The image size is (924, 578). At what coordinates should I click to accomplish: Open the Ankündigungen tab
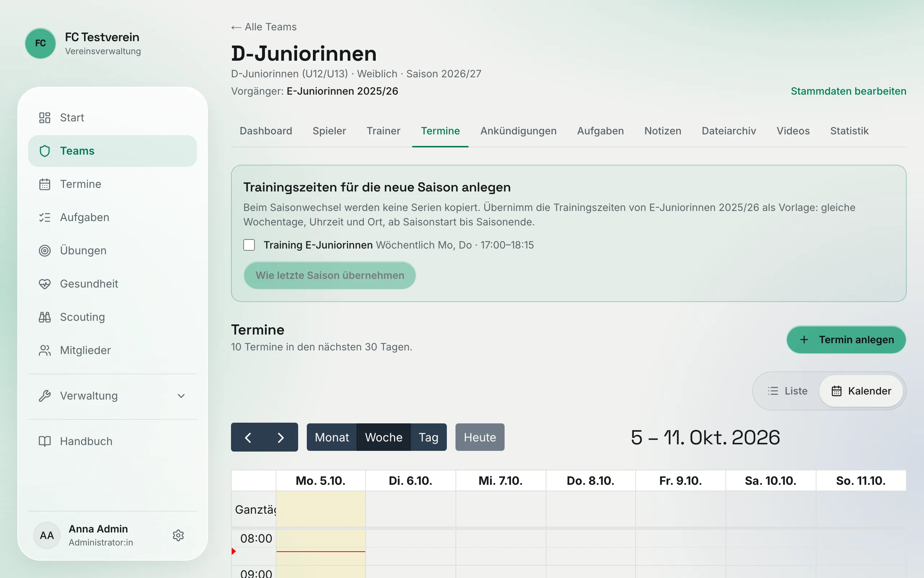tap(518, 131)
